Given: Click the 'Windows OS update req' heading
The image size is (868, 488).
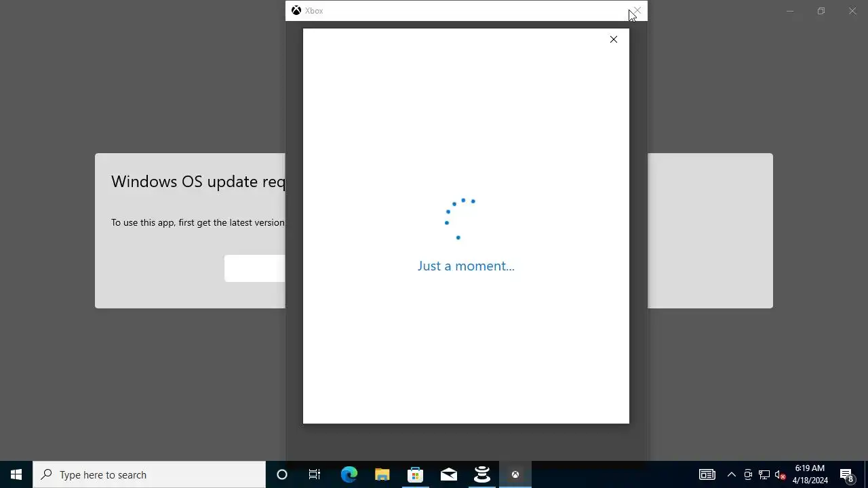Looking at the screenshot, I should click(198, 182).
